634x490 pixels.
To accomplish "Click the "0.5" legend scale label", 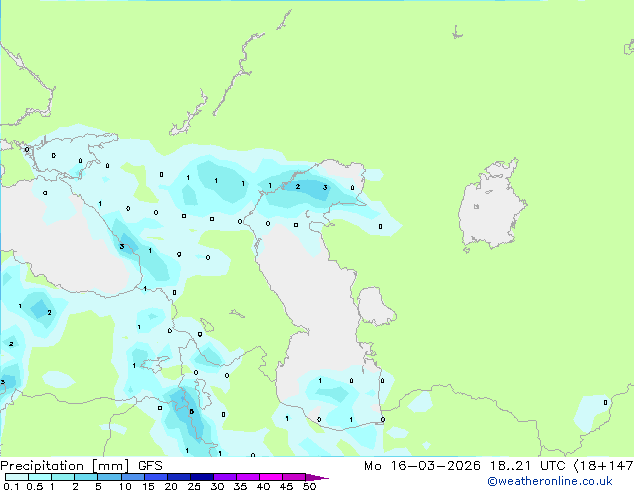I will [35, 486].
